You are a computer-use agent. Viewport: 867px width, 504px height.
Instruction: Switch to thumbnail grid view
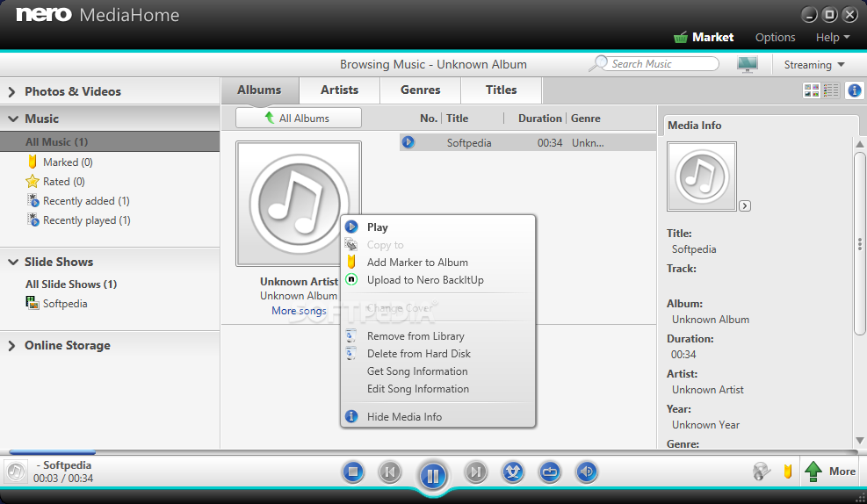point(811,90)
